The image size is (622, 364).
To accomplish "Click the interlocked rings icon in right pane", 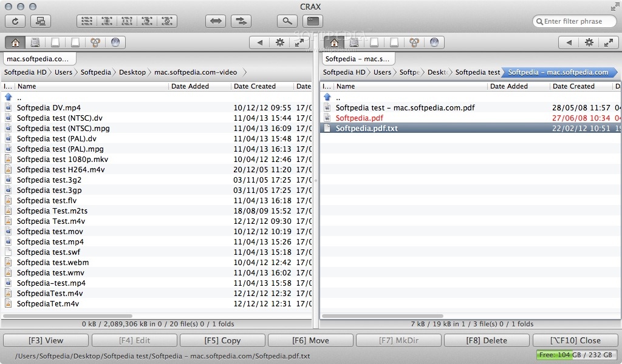I will [x=414, y=42].
